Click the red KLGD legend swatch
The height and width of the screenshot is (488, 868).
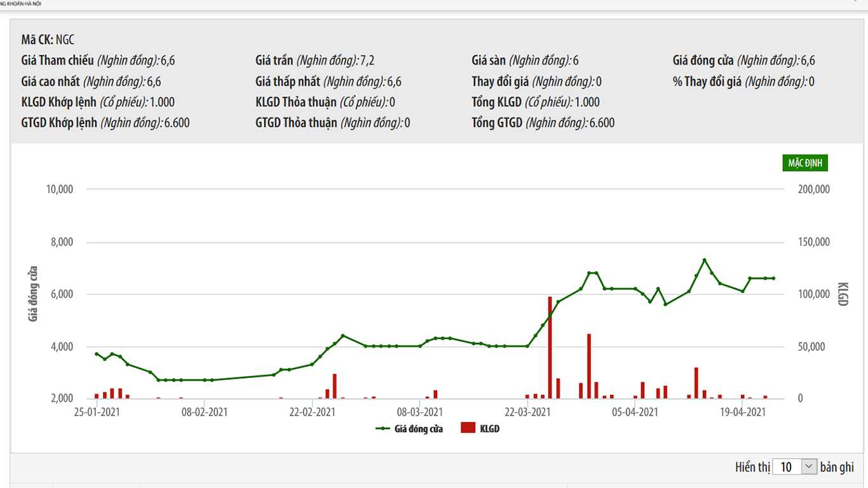[x=468, y=429]
